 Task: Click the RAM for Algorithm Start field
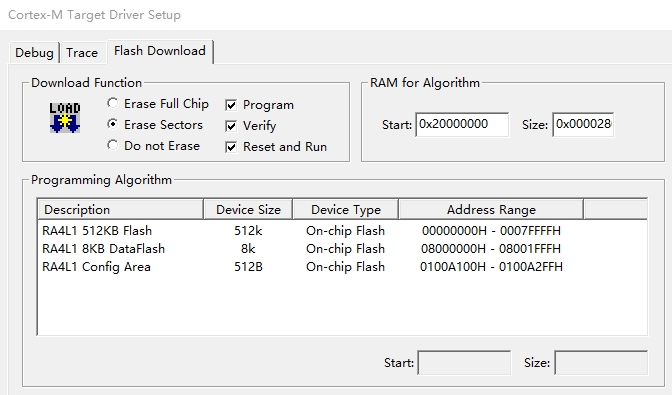pyautogui.click(x=462, y=125)
